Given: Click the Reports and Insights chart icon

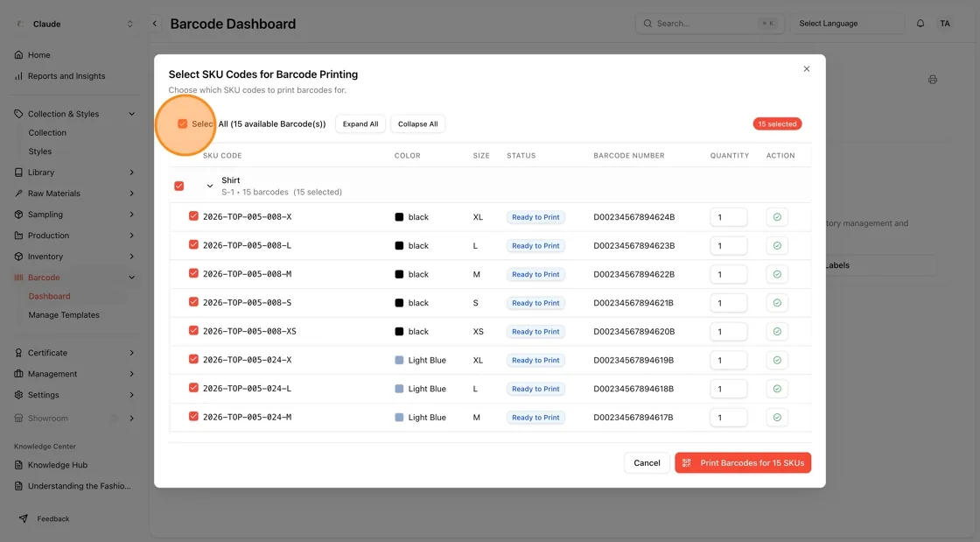Looking at the screenshot, I should point(18,76).
